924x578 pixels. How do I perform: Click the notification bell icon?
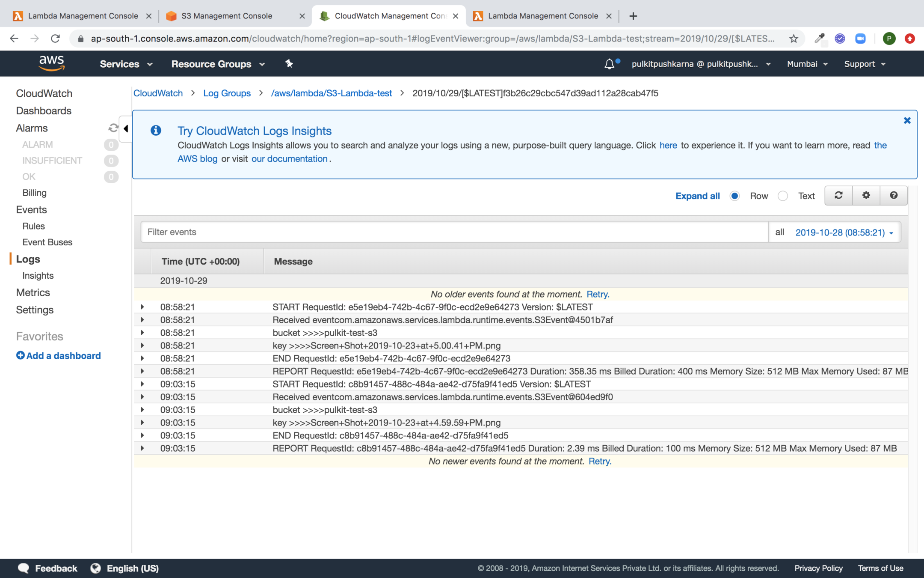coord(609,64)
